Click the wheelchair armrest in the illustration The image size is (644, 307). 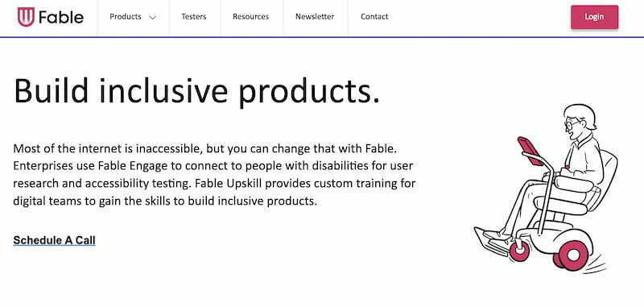coord(574,184)
